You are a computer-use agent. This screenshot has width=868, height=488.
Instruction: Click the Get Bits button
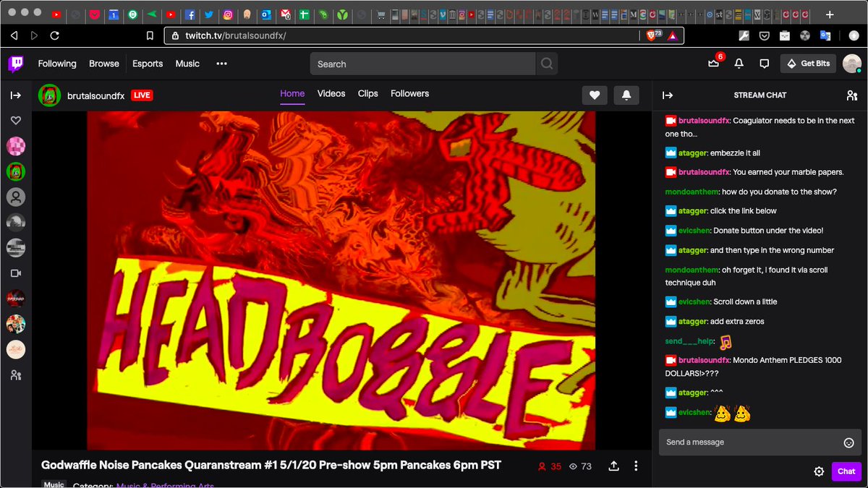coord(808,64)
